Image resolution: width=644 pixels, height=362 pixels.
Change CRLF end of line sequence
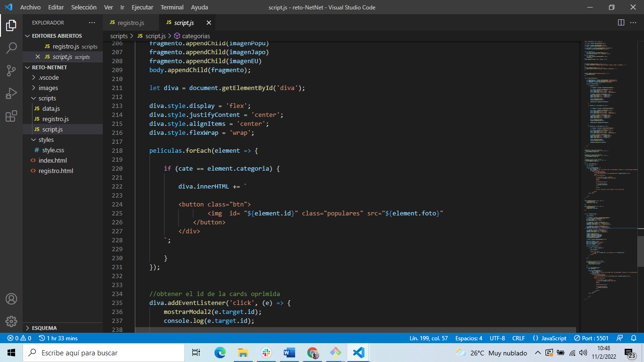(x=519, y=338)
